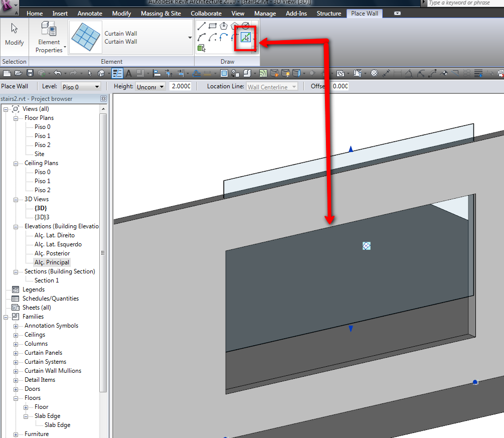Click the New file icon

pos(7,73)
